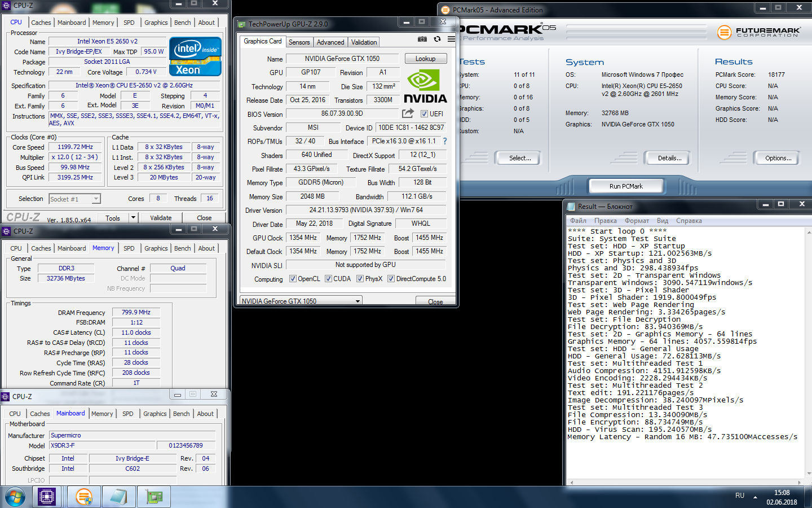This screenshot has height=508, width=812.
Task: Open the GPU-Z hamburger menu
Action: 451,39
